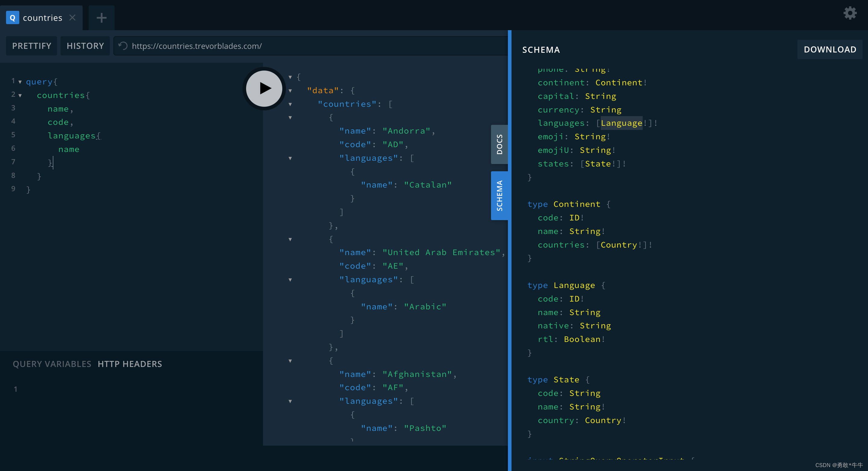Click "Pashto" value in the response

425,428
